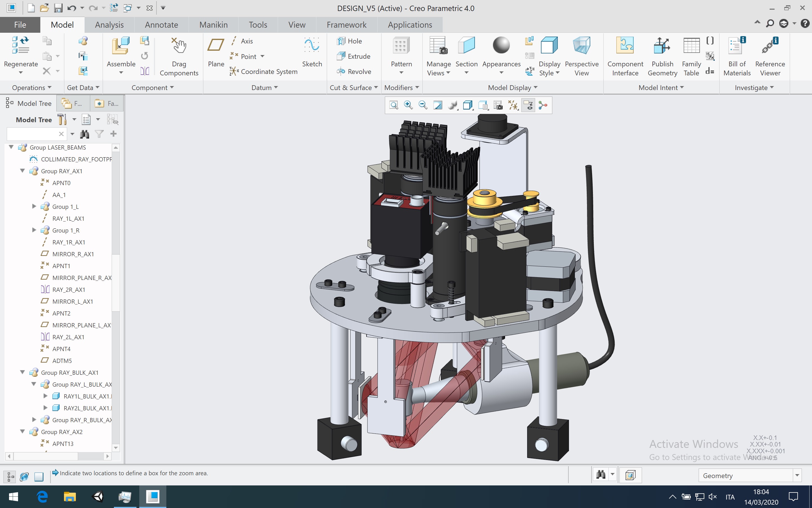
Task: Click the Display Style cube icon
Action: coord(549,45)
